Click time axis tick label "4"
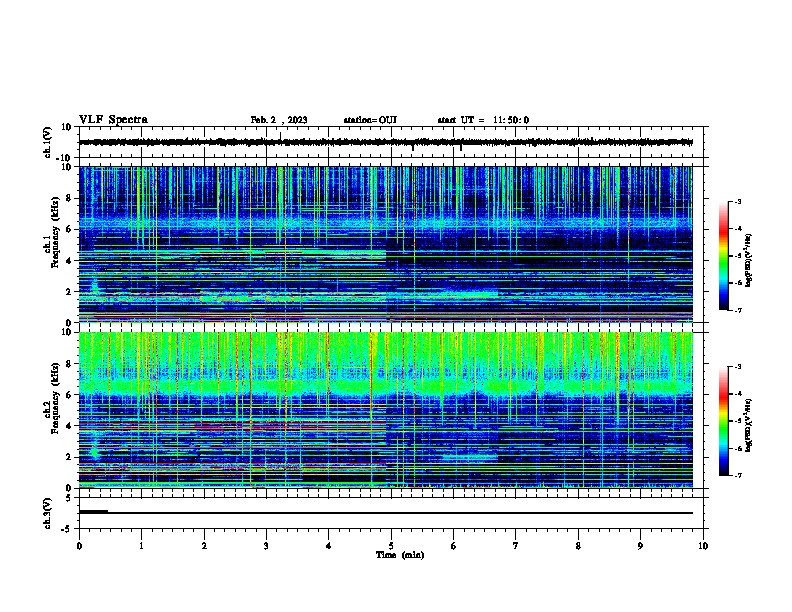Viewport: 792px width, 612px height. (x=329, y=546)
